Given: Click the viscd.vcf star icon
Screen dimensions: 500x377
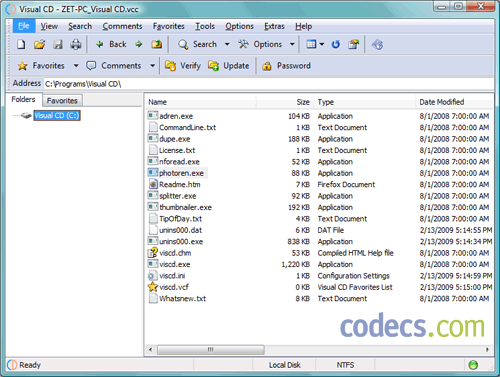Looking at the screenshot, I should click(x=153, y=287).
